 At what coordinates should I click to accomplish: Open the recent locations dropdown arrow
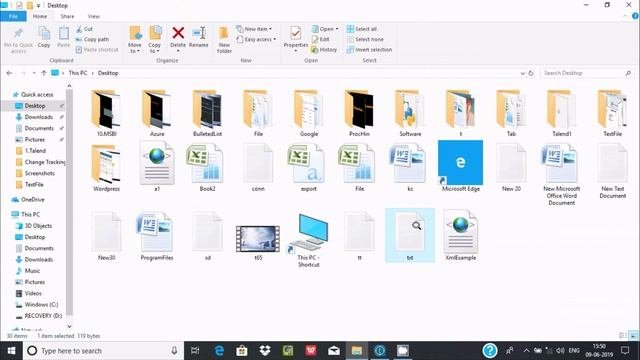[34, 73]
